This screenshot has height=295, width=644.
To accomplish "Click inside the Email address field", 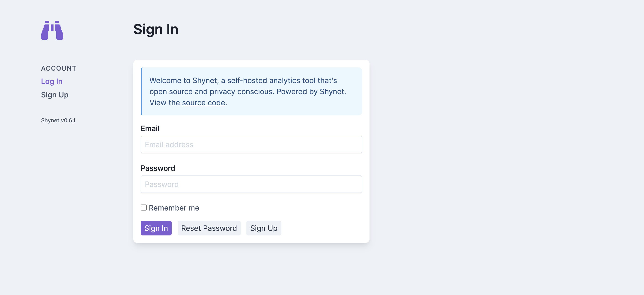I will (x=251, y=144).
